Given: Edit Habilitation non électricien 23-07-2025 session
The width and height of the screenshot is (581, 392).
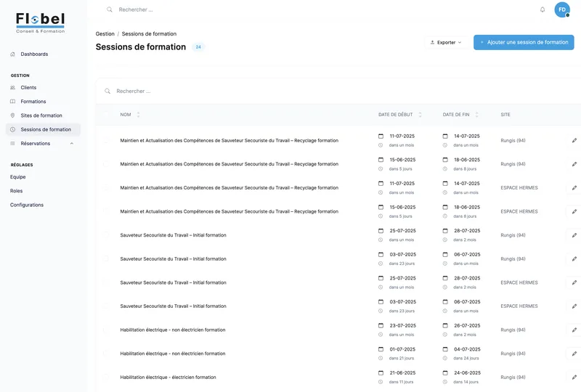Looking at the screenshot, I should 574,330.
